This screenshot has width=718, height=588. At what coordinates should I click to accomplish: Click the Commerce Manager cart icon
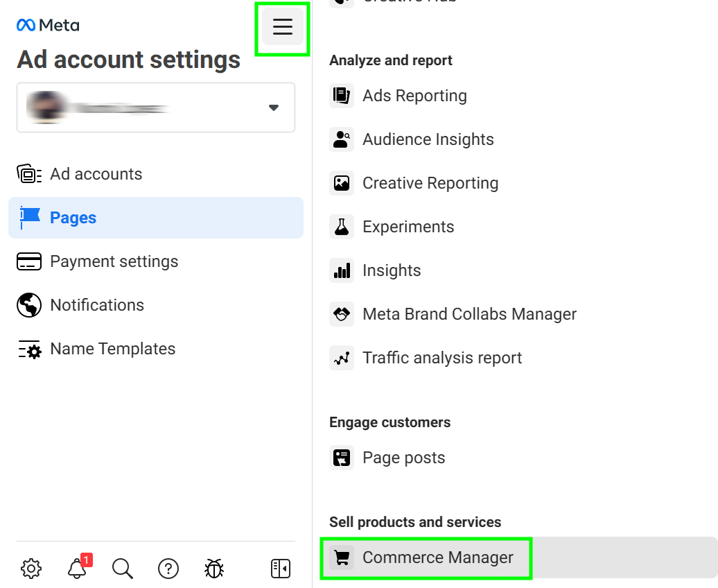pyautogui.click(x=342, y=557)
